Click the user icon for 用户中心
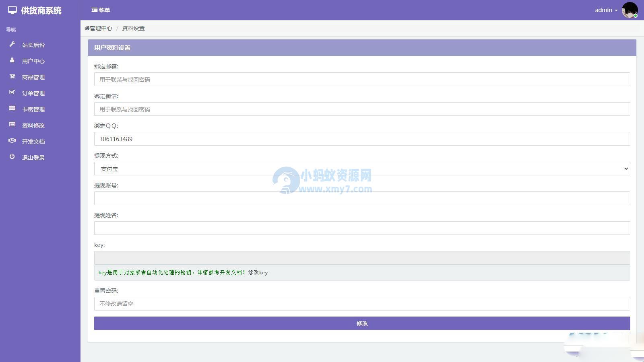This screenshot has width=644, height=362. [12, 60]
